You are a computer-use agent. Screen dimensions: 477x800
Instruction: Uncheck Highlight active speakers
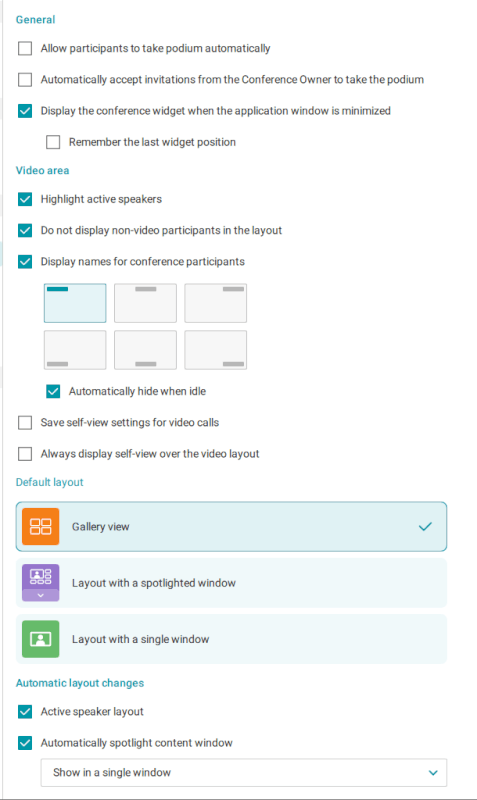coord(25,199)
